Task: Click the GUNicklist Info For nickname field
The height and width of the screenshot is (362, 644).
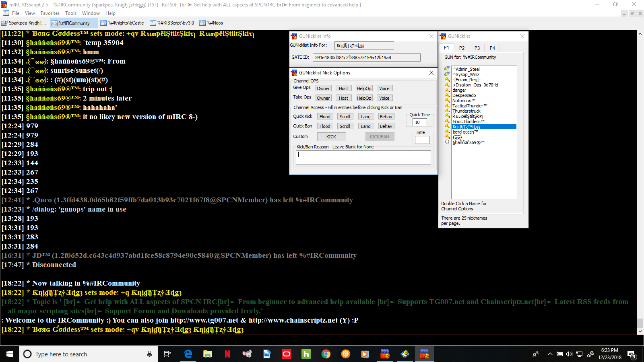Action: [x=364, y=45]
